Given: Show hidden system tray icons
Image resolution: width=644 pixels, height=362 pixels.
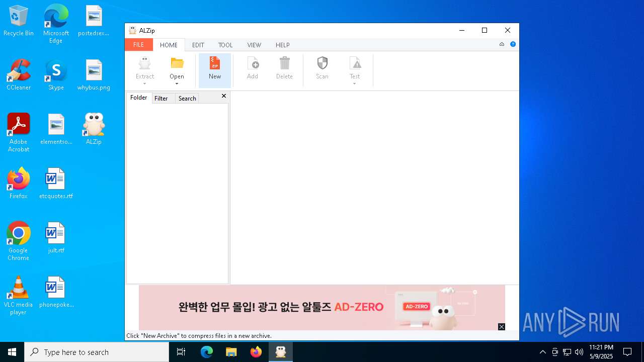Looking at the screenshot, I should click(x=543, y=352).
